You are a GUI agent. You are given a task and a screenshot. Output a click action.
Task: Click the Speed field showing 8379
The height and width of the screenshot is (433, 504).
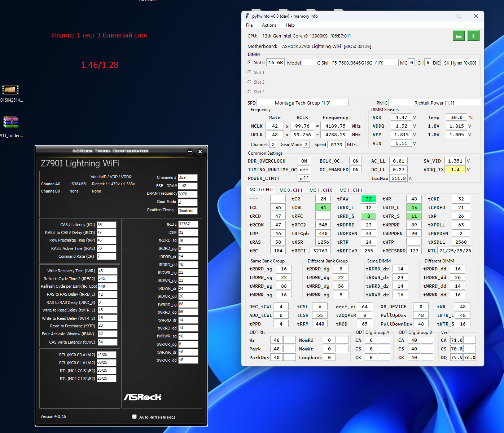pyautogui.click(x=336, y=145)
